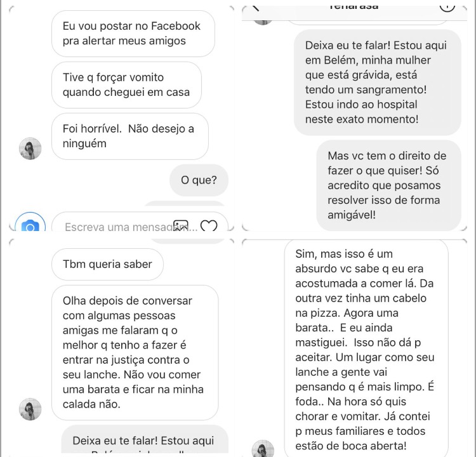Select the partial 'Deixa eu te falar' bottom bubble
476x457 pixels.
click(145, 440)
